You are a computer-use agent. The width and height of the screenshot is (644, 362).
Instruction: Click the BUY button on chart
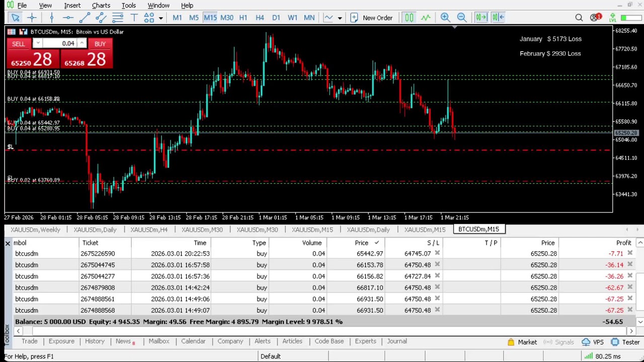pyautogui.click(x=100, y=44)
